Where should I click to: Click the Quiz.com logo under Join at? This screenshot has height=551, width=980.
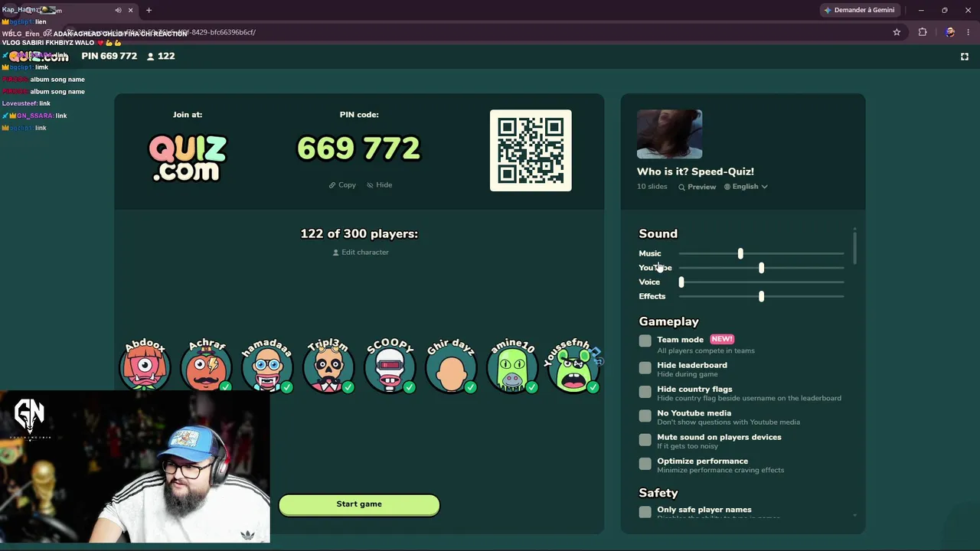188,158
